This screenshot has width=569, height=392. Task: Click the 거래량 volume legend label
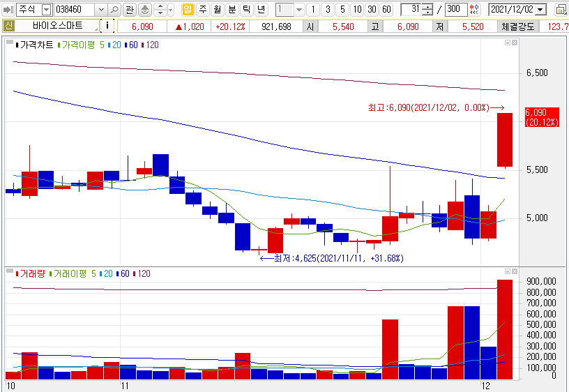click(x=33, y=273)
